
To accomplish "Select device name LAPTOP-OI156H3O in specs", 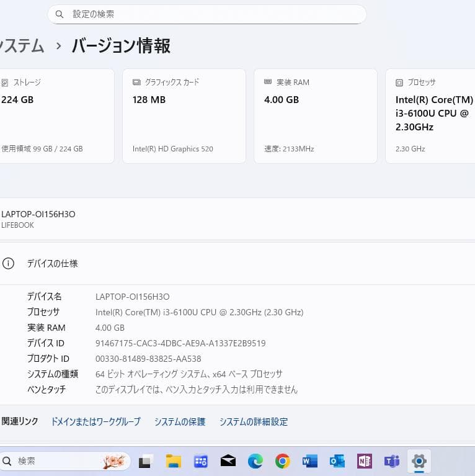I will (x=133, y=297).
